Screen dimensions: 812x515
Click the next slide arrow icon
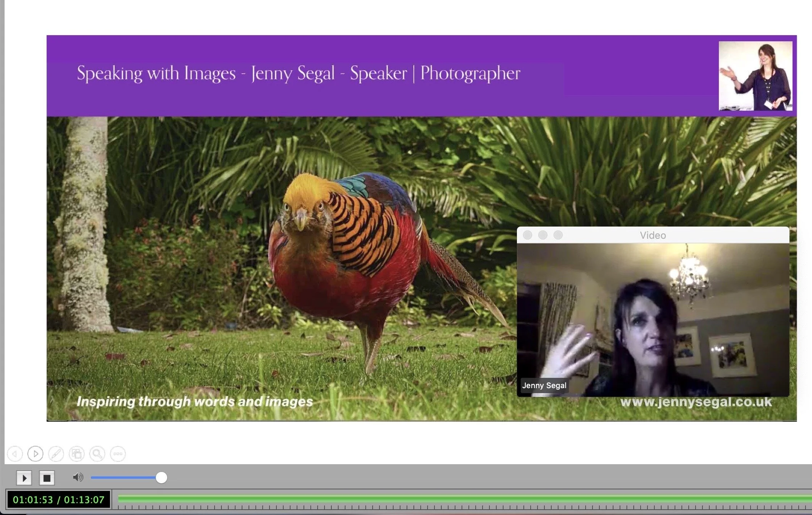click(36, 454)
